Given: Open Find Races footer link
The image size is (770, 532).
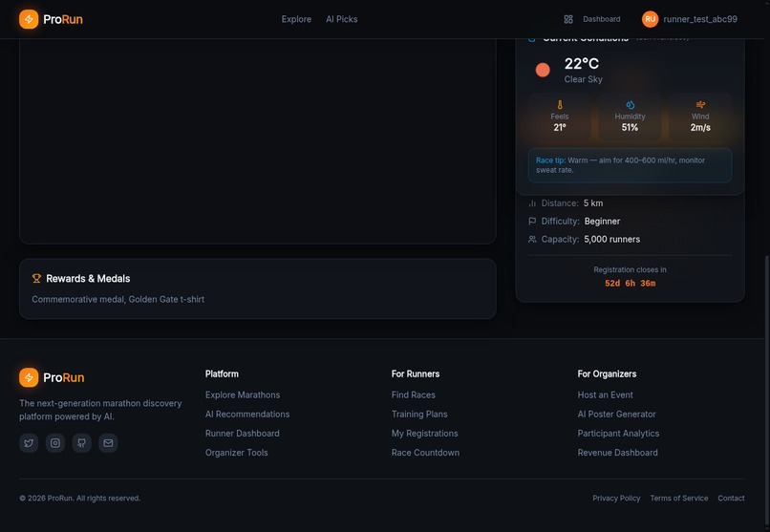Looking at the screenshot, I should coord(413,395).
